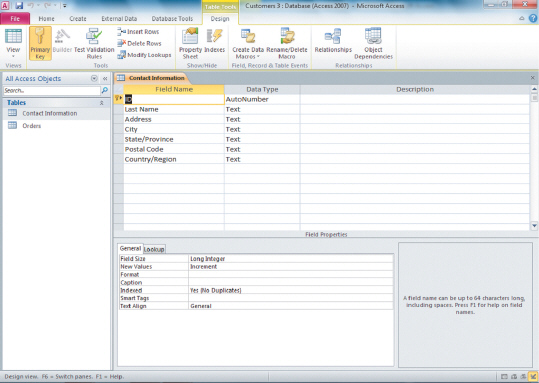Click the ID field name cell

(x=174, y=99)
